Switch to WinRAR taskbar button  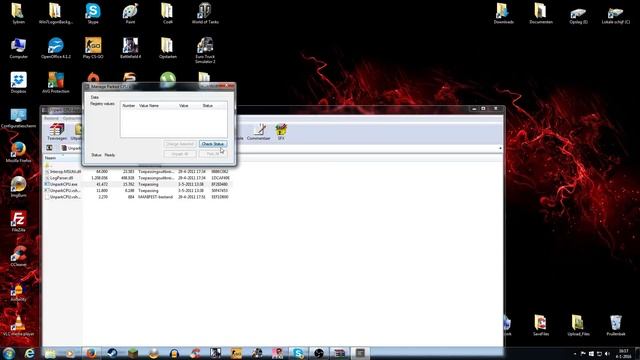pyautogui.click(x=339, y=353)
